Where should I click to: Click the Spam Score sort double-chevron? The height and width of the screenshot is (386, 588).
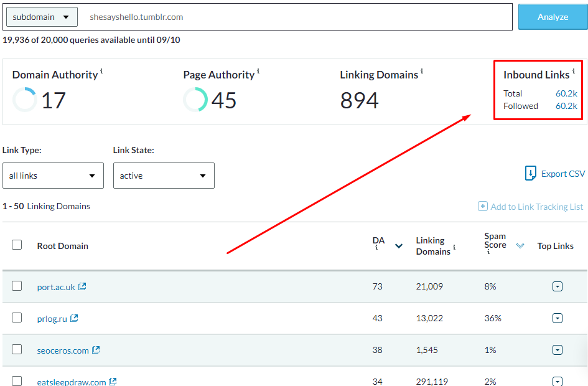tap(520, 246)
